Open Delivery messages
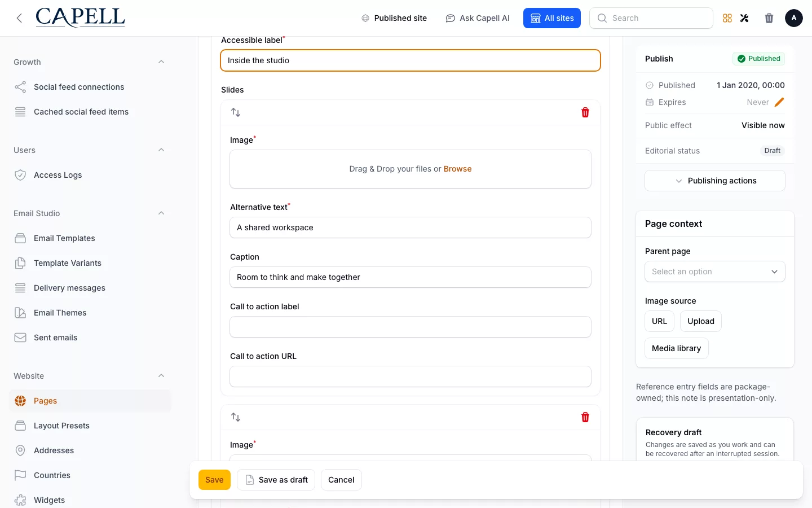812x508 pixels. tap(90, 288)
